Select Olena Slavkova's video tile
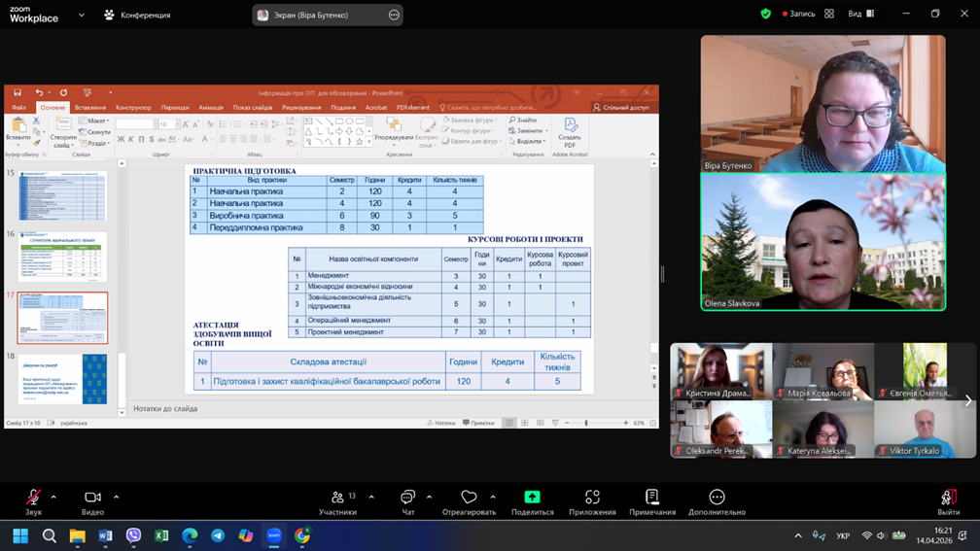 (822, 242)
